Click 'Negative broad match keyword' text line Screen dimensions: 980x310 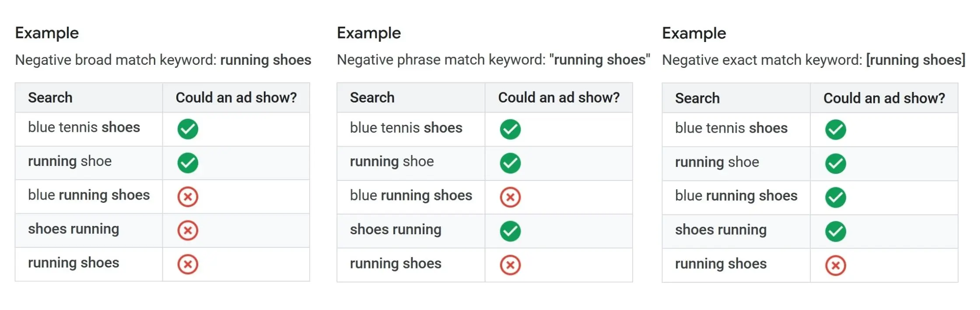(163, 60)
